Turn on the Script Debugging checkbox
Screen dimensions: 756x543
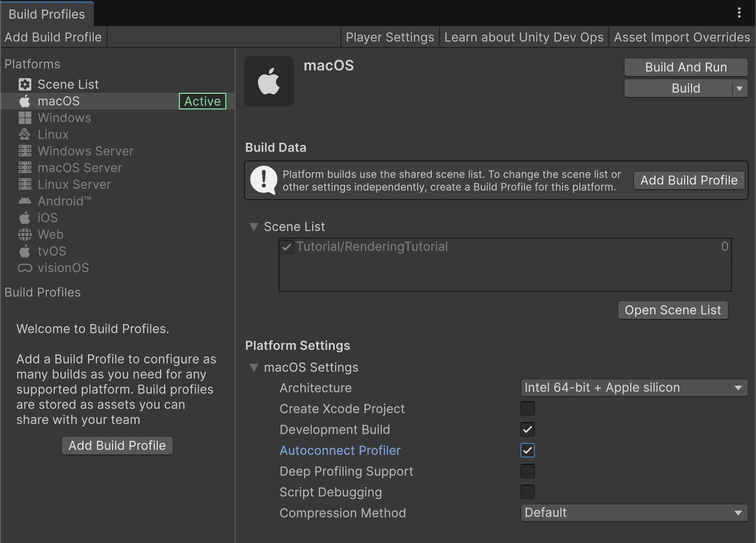pyautogui.click(x=528, y=492)
